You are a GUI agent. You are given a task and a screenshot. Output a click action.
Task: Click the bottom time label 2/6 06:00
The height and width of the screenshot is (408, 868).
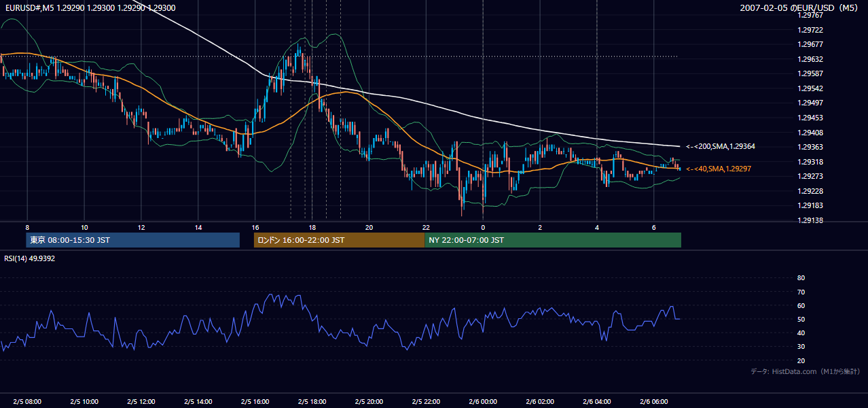pyautogui.click(x=654, y=402)
